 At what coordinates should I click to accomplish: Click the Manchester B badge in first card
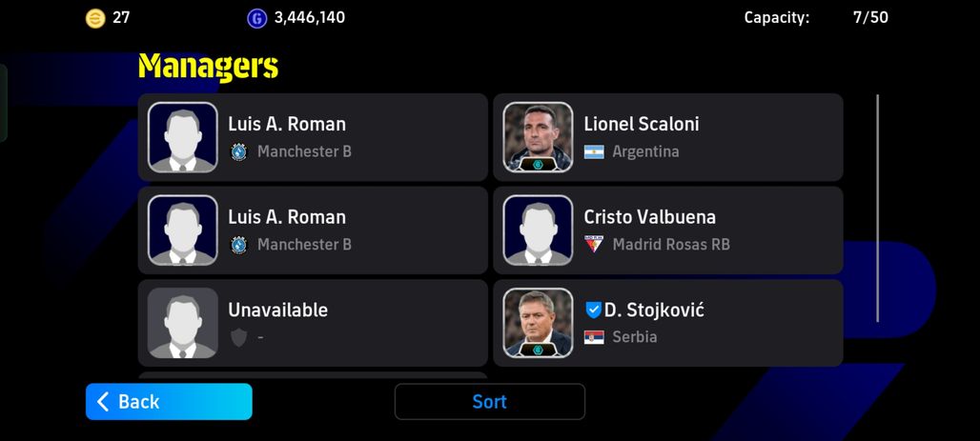tap(238, 151)
